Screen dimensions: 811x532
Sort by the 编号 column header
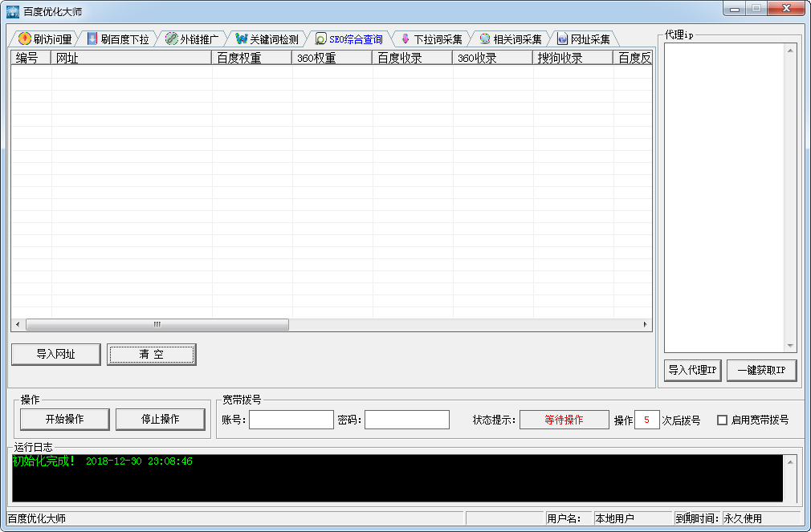pos(31,58)
